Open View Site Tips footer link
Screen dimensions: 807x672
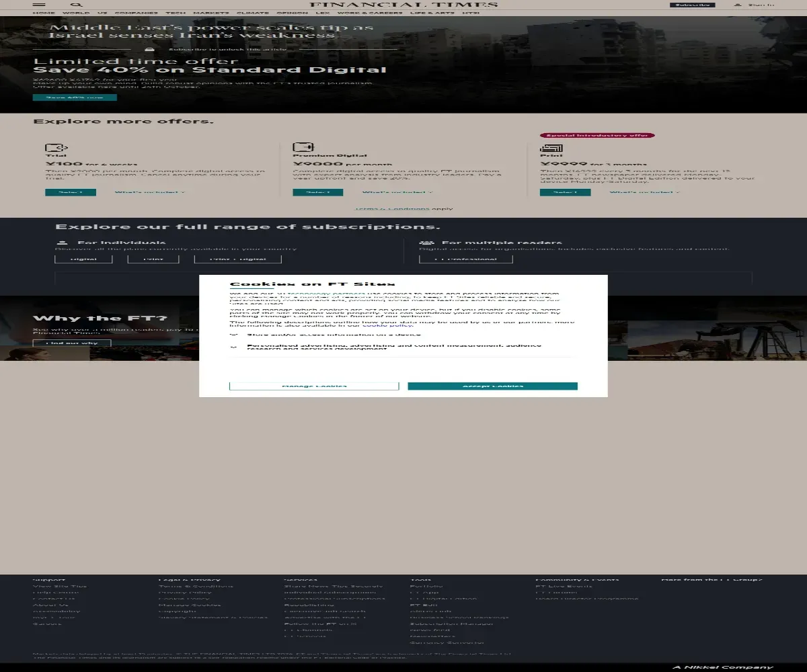point(60,586)
